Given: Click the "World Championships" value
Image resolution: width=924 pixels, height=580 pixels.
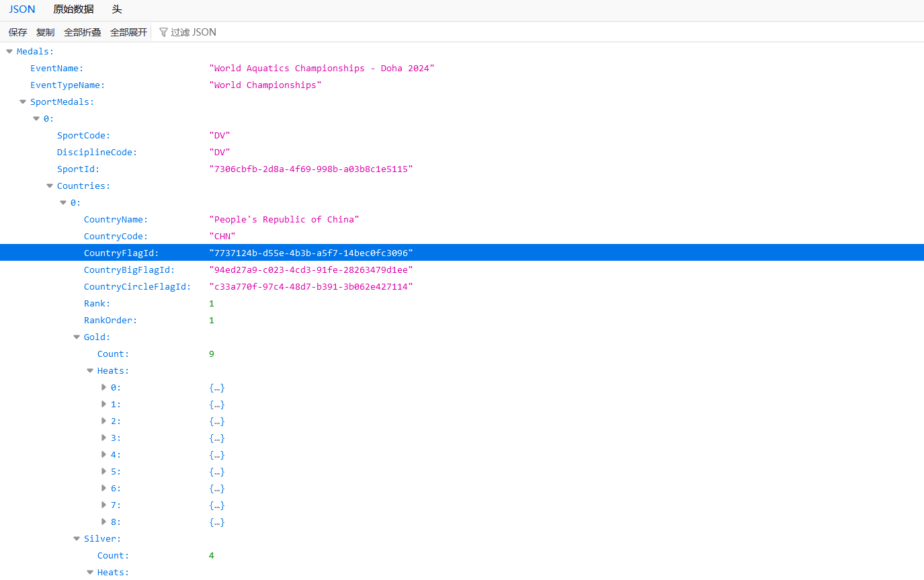Looking at the screenshot, I should pos(265,85).
